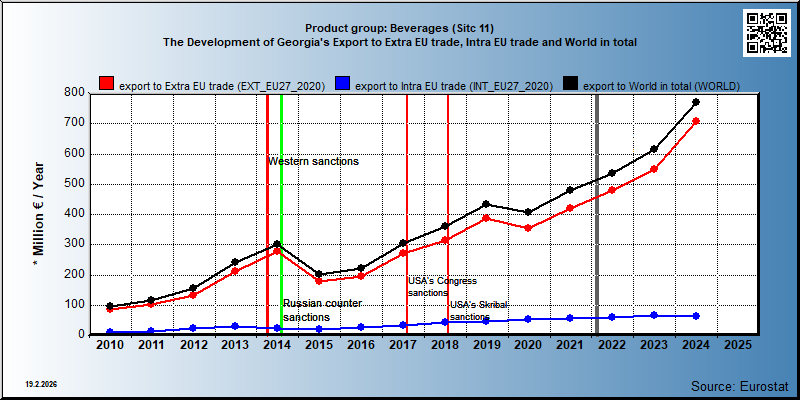
Task: Click the 'Source: Eurostat' label
Action: [x=740, y=385]
